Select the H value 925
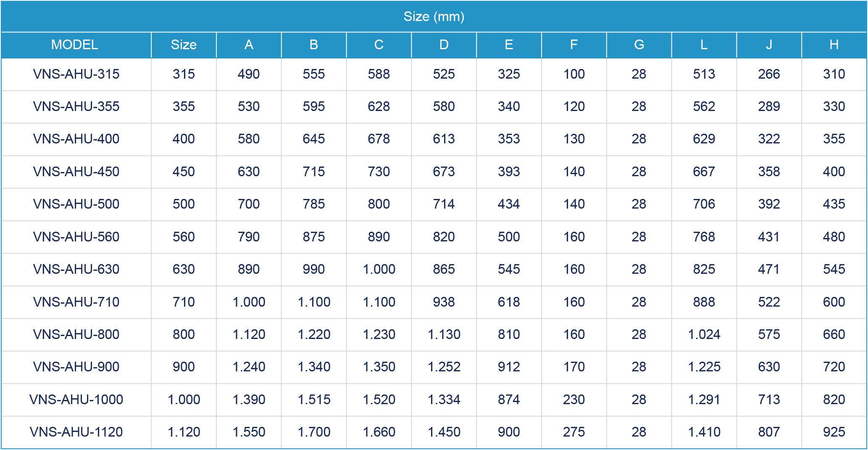 [834, 432]
